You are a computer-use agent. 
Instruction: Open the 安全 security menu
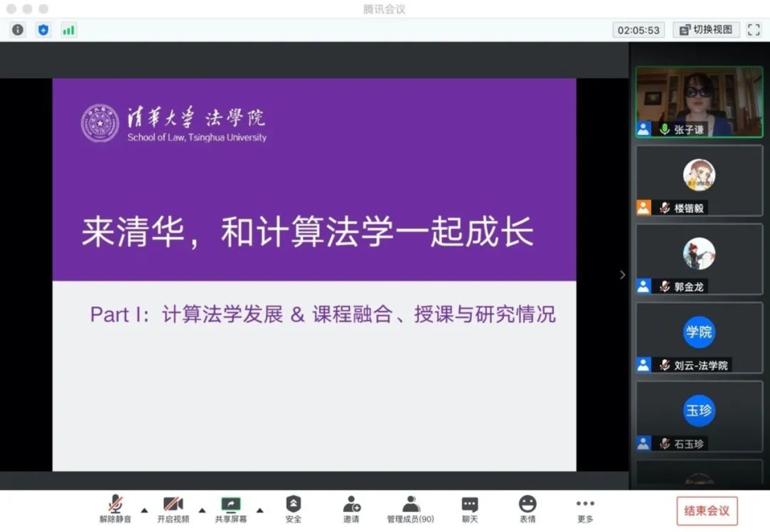(x=293, y=509)
